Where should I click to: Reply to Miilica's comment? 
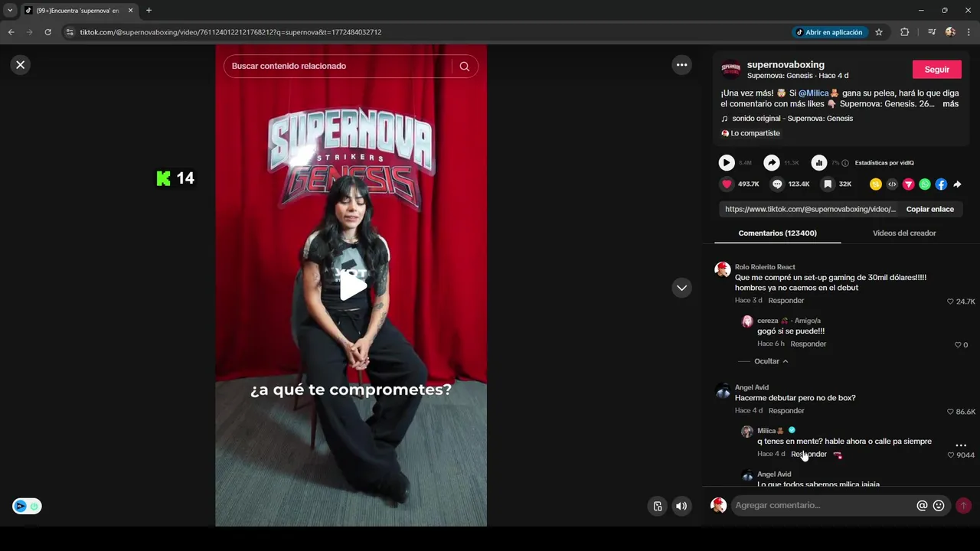(808, 455)
